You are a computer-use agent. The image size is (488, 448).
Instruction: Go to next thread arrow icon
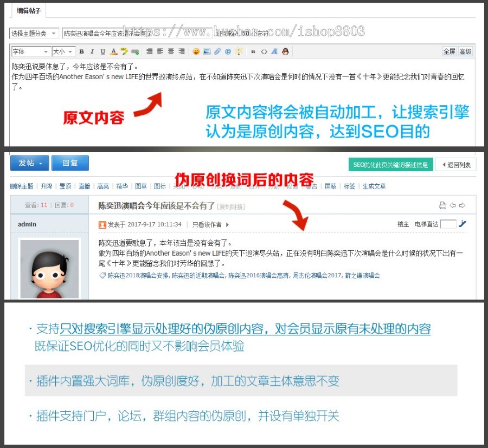coord(462,205)
